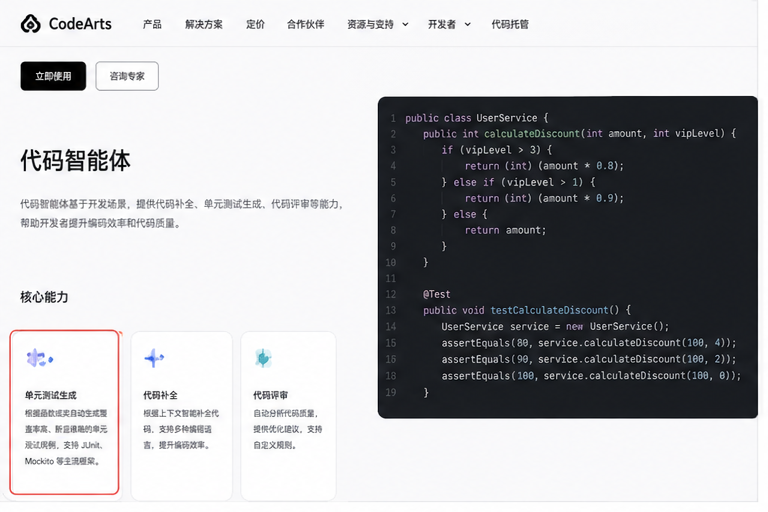Go to 代码托管 in the navigation
The image size is (768, 512).
[510, 24]
